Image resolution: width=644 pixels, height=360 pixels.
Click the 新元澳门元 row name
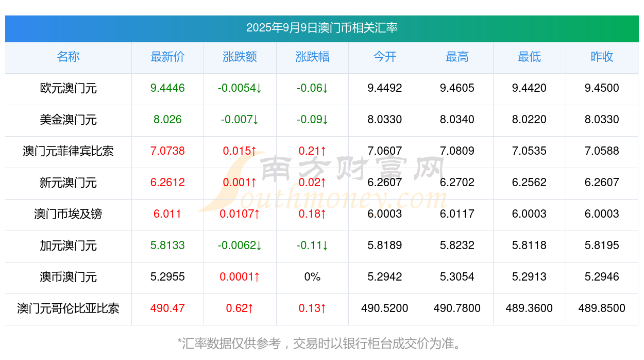pyautogui.click(x=68, y=183)
